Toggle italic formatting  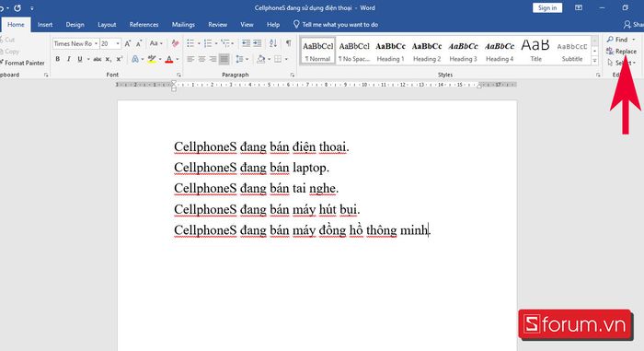point(69,59)
